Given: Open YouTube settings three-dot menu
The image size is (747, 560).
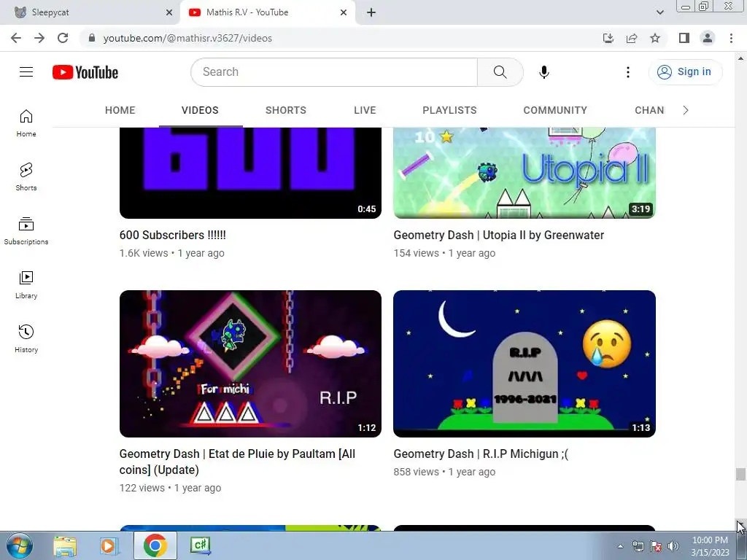Looking at the screenshot, I should pos(628,72).
